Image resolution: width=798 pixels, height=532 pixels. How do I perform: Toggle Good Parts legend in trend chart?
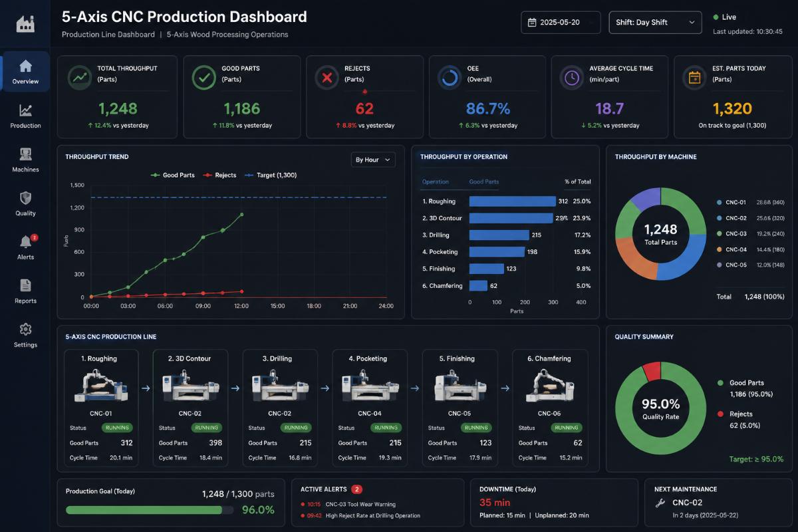point(173,175)
